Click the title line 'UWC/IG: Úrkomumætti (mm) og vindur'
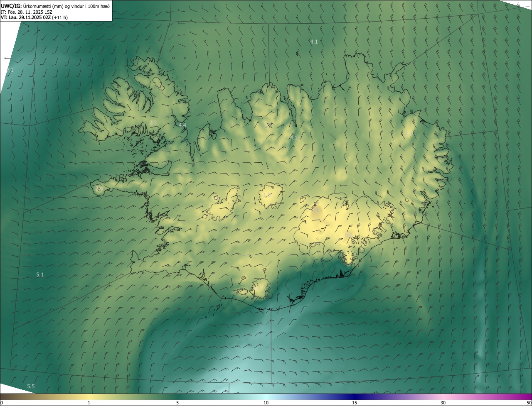This screenshot has height=406, width=532. click(x=56, y=6)
